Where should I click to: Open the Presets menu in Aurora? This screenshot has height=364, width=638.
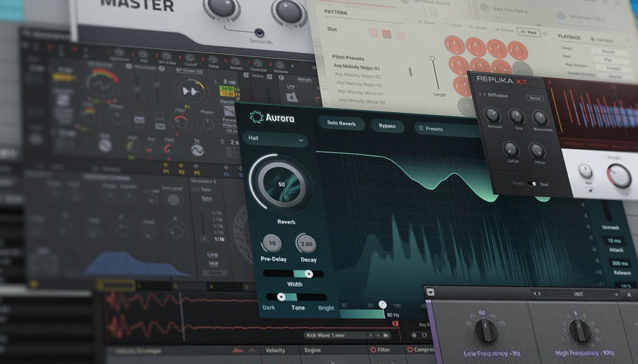point(434,129)
